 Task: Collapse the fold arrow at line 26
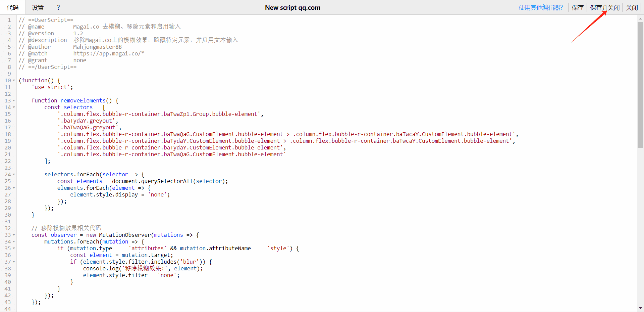[x=14, y=188]
